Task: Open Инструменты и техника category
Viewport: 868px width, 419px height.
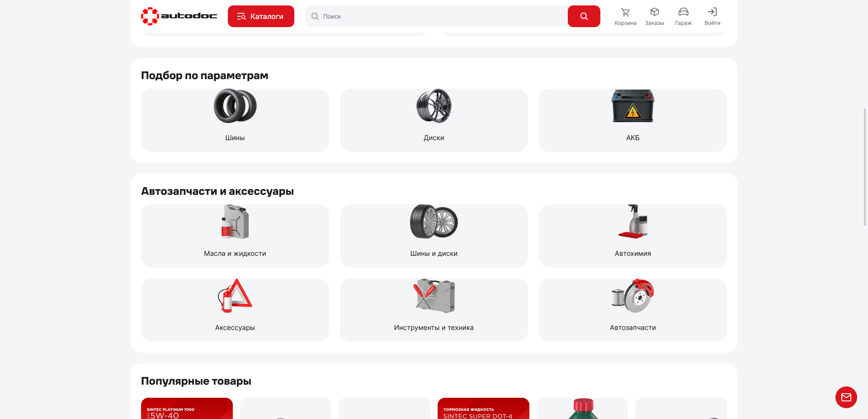Action: (434, 310)
